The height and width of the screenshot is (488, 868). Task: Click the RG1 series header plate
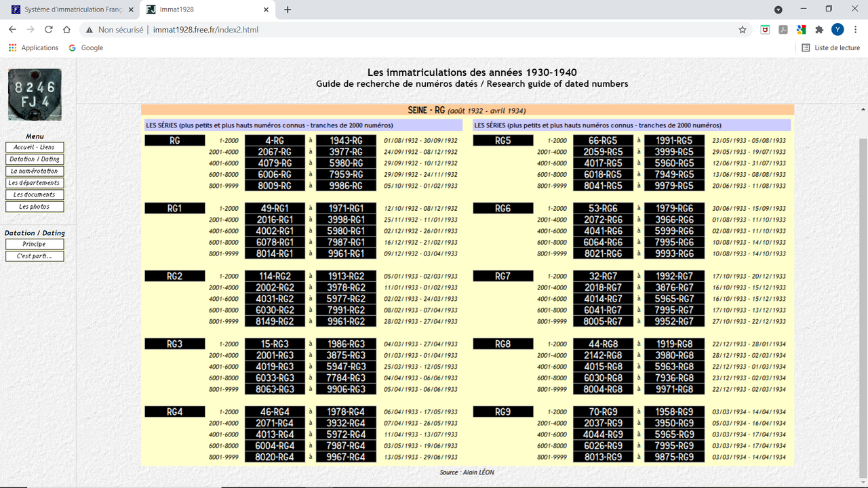pos(174,208)
